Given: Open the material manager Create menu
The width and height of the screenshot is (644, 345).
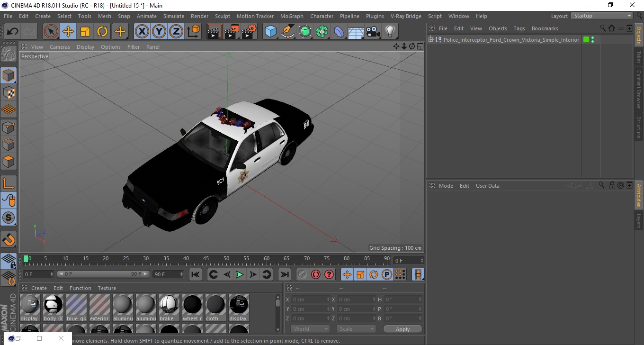Looking at the screenshot, I should coord(39,288).
